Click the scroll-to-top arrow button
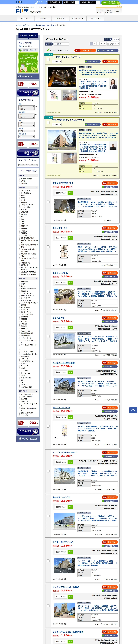Viewport: 138px width, 644px height. point(133,410)
